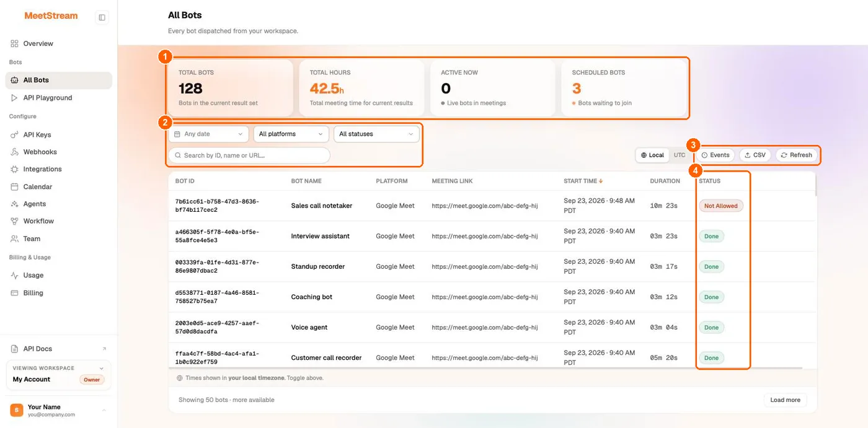Click the Webhooks icon in sidebar

click(14, 152)
